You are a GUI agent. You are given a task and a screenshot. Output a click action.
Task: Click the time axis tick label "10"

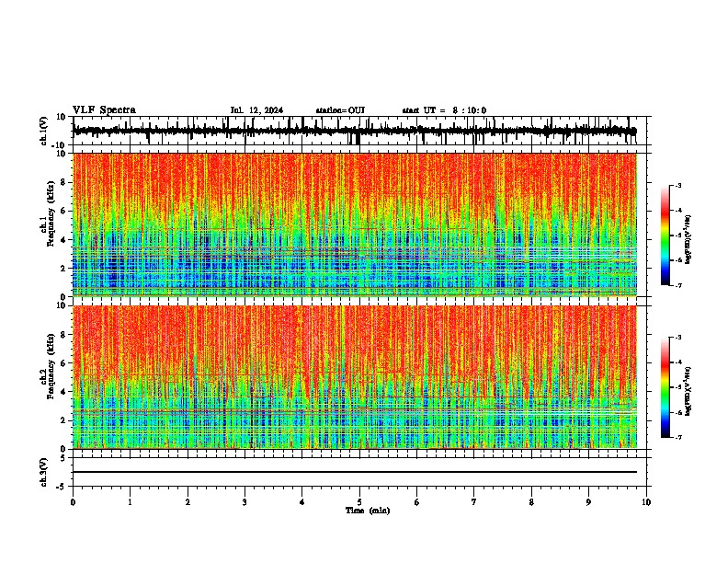tap(646, 502)
